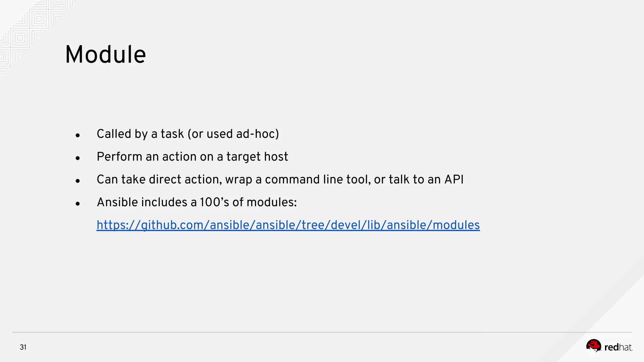The image size is (644, 362).
Task: Click slide number 31
Action: tap(23, 347)
